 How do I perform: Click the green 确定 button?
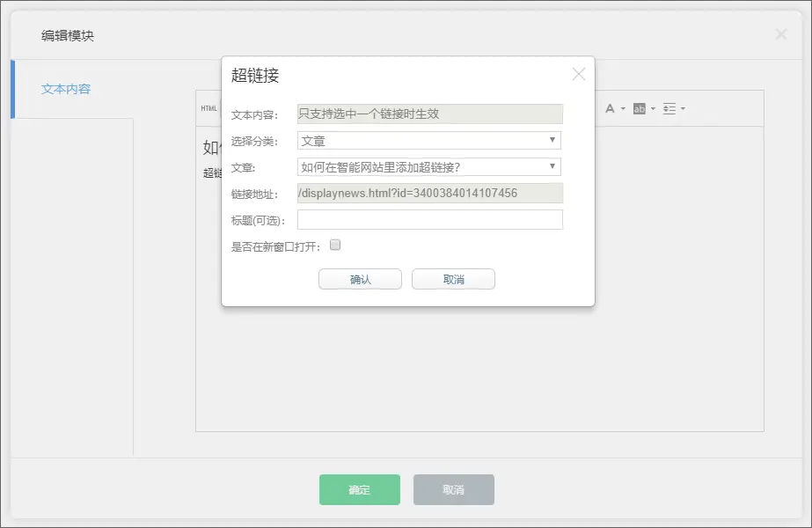pos(359,490)
